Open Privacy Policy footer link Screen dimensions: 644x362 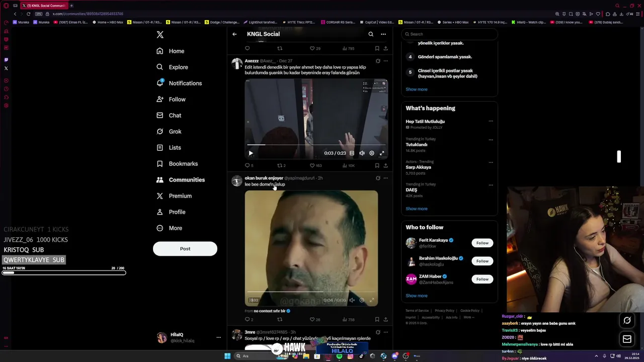pyautogui.click(x=444, y=311)
